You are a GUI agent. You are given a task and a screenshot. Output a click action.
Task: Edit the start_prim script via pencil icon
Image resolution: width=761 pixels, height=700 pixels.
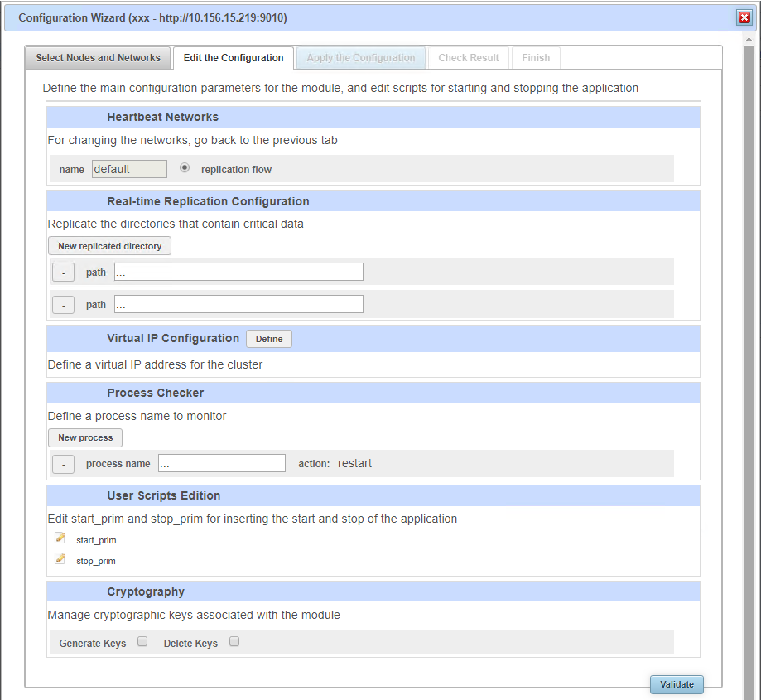tap(60, 538)
